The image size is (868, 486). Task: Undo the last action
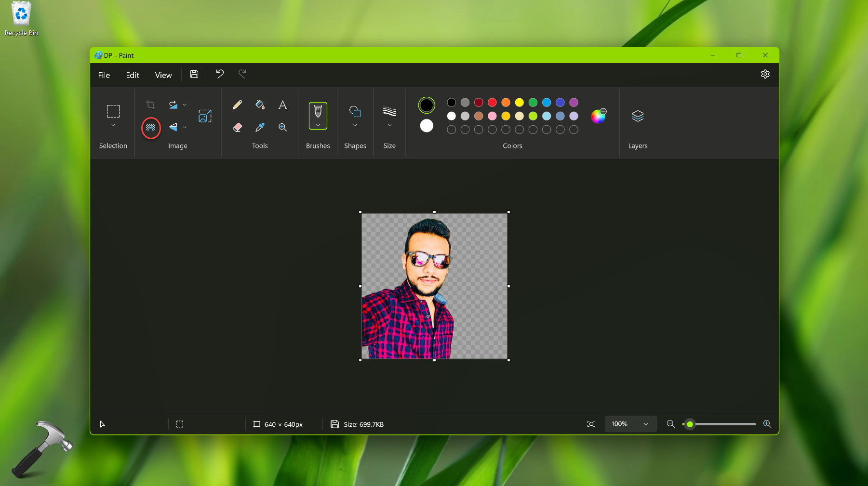point(220,74)
